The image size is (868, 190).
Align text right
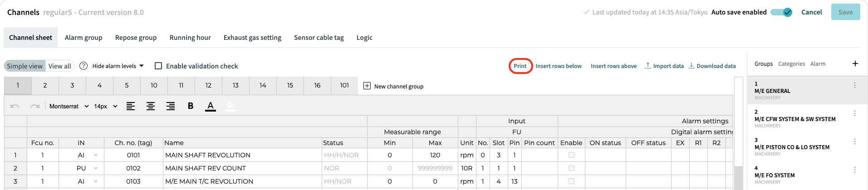(x=171, y=106)
